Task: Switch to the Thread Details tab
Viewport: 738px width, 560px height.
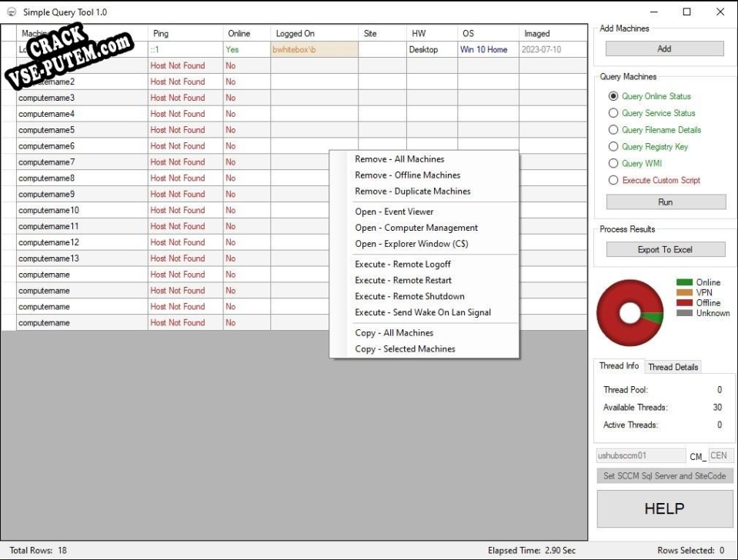Action: pos(673,367)
